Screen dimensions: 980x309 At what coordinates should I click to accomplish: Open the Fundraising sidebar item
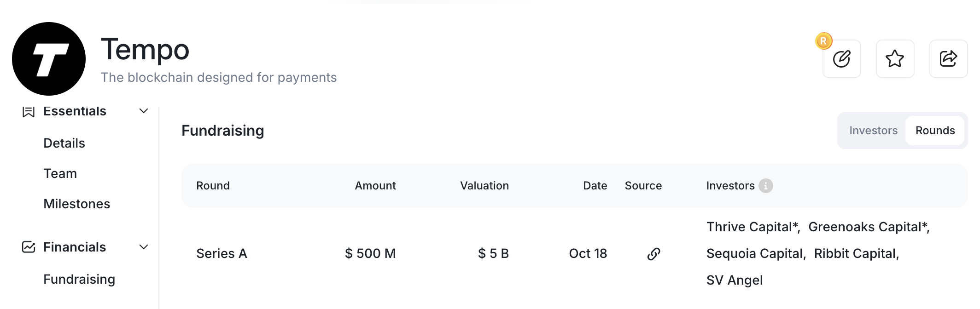click(79, 279)
